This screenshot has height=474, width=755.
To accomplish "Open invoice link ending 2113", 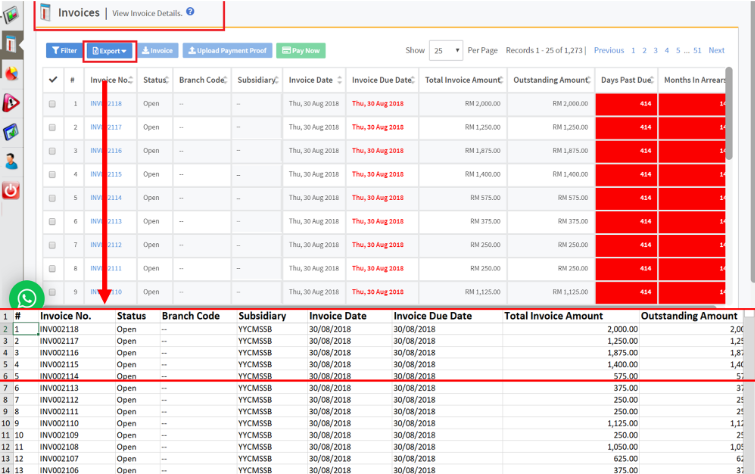I will [x=106, y=222].
